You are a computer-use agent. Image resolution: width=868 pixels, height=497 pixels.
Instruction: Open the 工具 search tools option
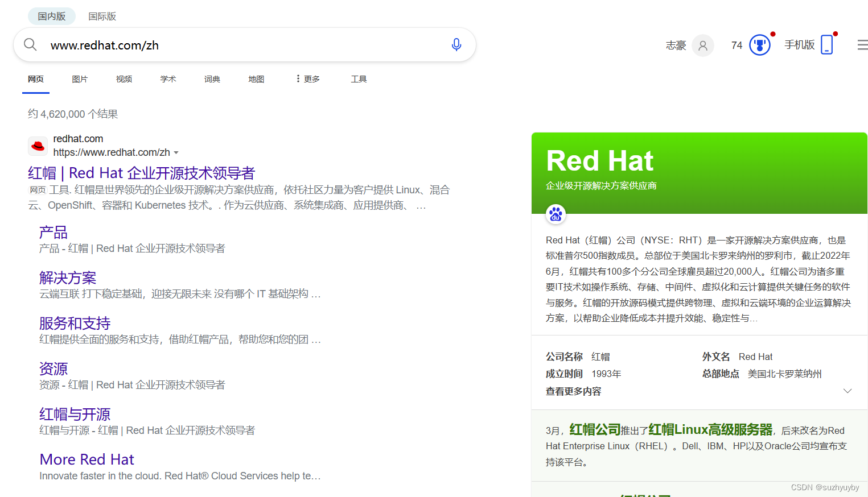tap(359, 78)
